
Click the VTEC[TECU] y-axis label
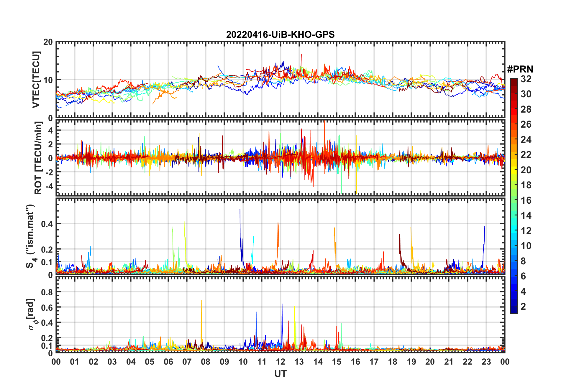click(36, 80)
